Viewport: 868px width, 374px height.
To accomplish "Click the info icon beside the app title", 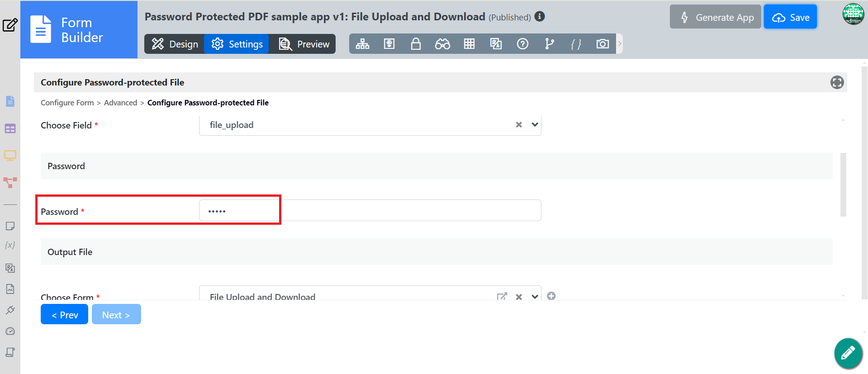I will click(x=540, y=16).
